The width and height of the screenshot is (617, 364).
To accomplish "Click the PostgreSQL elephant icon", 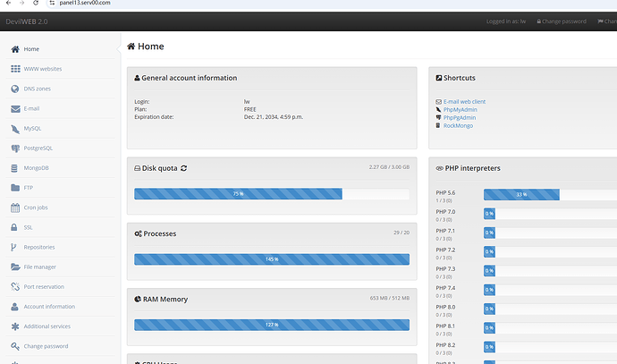I will click(15, 148).
